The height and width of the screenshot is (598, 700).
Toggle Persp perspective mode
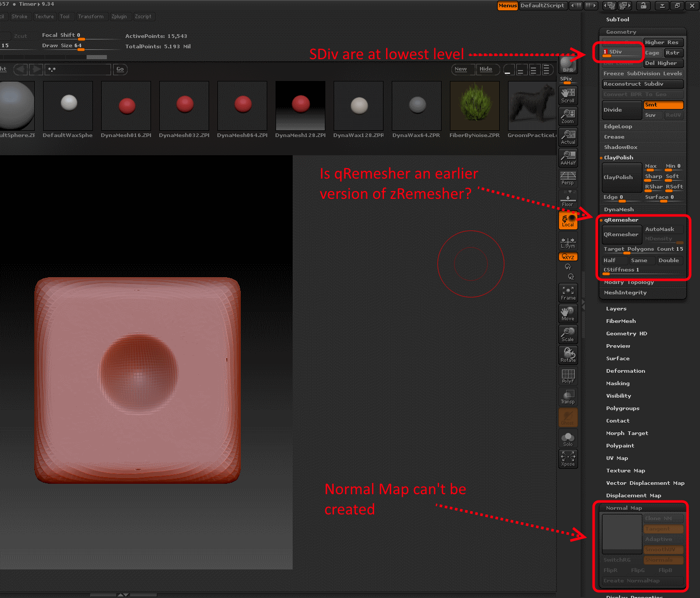pyautogui.click(x=568, y=179)
